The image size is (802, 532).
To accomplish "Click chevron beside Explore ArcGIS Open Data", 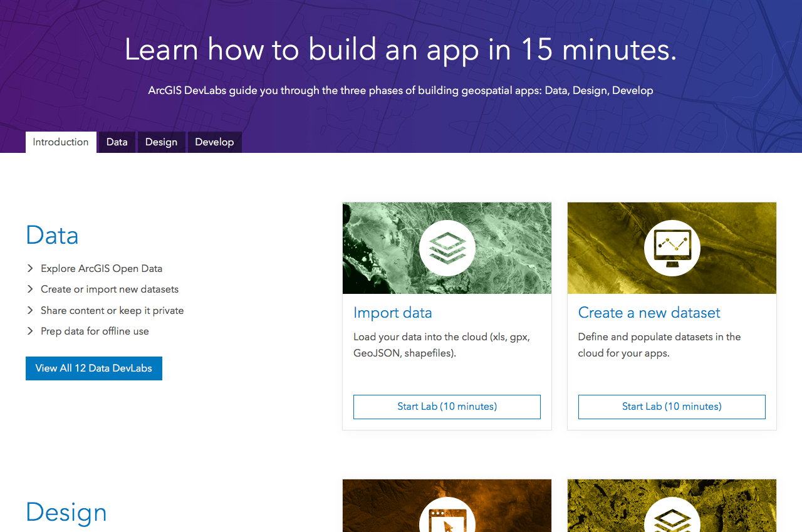I will click(x=30, y=268).
